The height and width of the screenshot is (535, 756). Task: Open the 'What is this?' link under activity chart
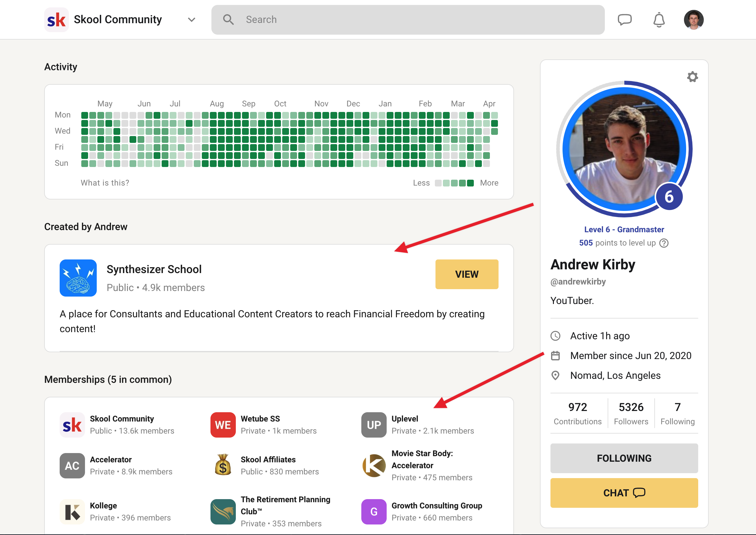105,182
